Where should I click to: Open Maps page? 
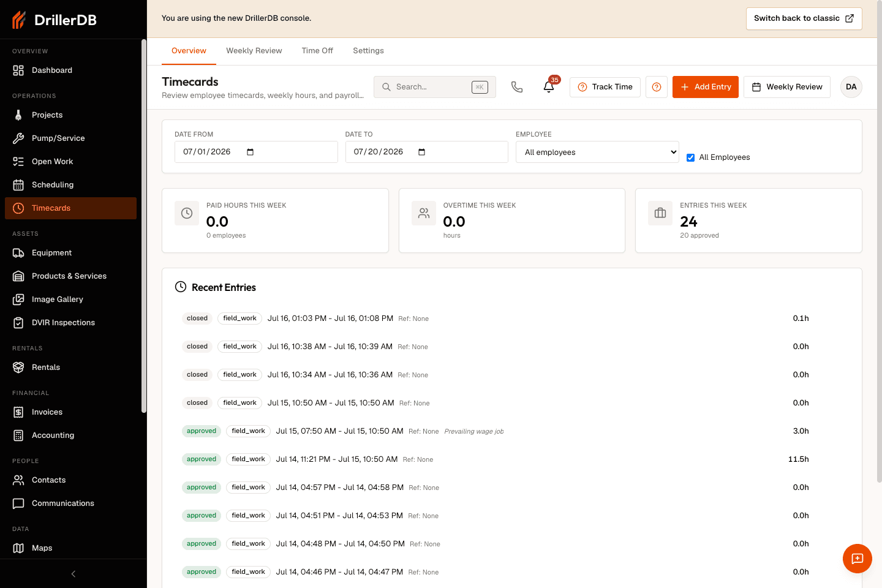coord(70,548)
